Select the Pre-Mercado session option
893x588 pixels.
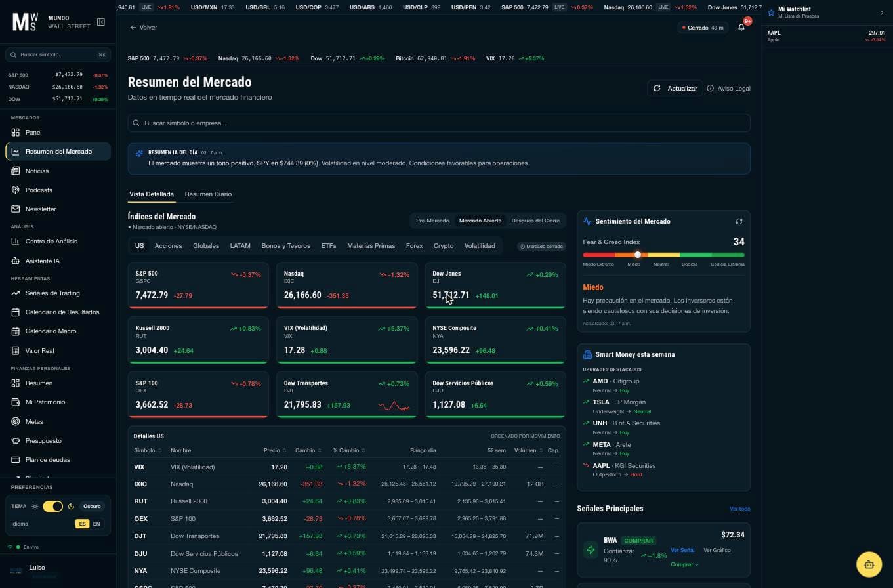(432, 220)
